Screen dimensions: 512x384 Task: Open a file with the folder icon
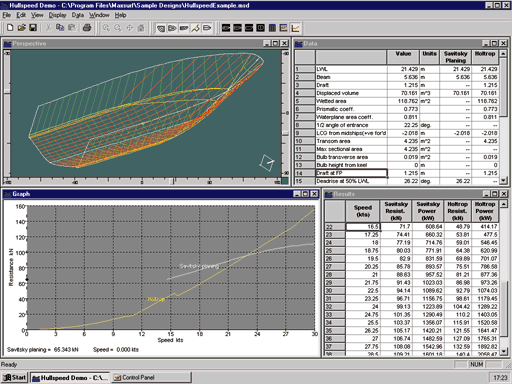pos(22,28)
